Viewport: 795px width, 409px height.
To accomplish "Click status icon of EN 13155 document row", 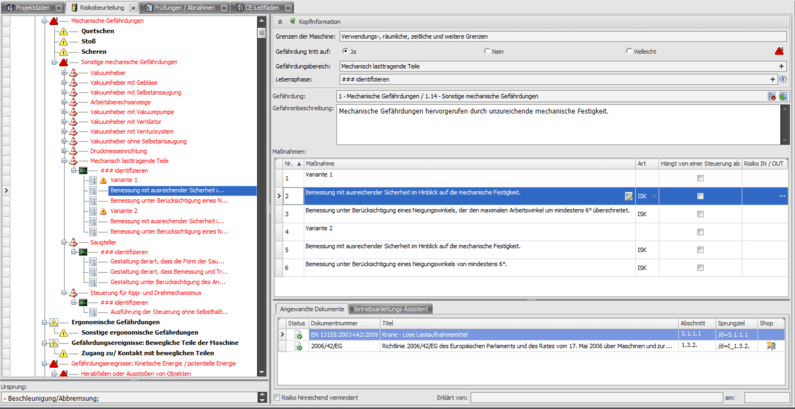I will 298,335.
